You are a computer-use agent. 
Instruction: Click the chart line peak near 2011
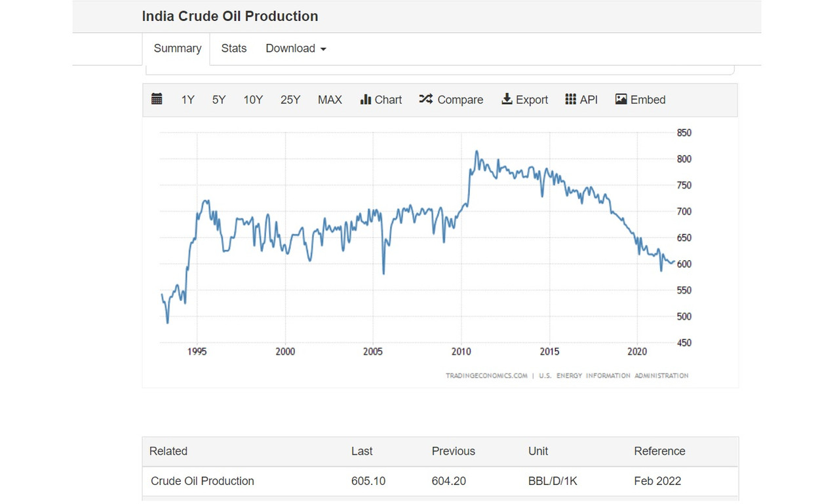[477, 152]
